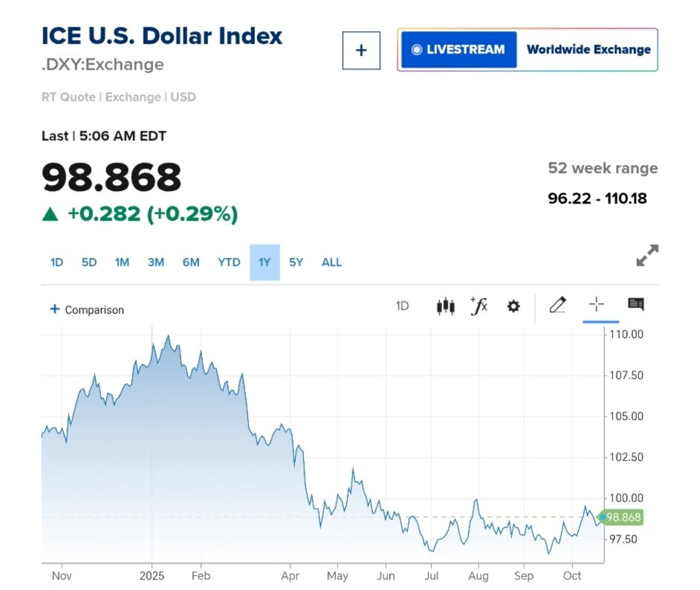Choose the 5Y time range
Image resolution: width=700 pixels, height=590 pixels.
(296, 262)
